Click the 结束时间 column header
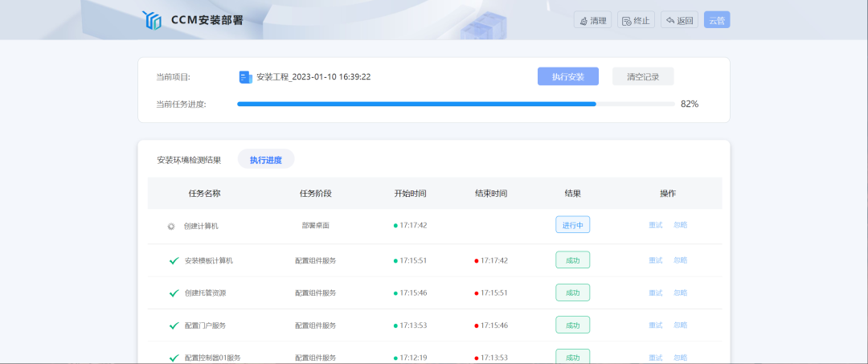The image size is (868, 364). click(x=491, y=194)
